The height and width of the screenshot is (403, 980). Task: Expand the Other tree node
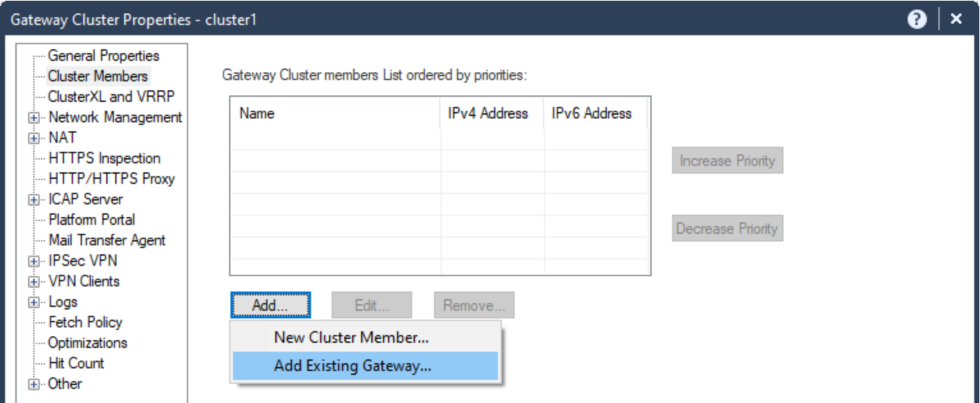pos(33,384)
